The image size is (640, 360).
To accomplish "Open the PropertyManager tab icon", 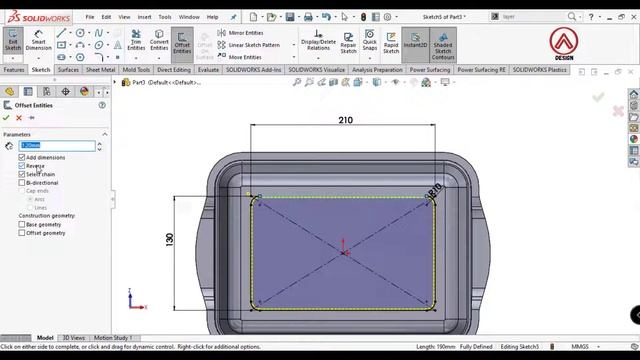I will 28,91.
